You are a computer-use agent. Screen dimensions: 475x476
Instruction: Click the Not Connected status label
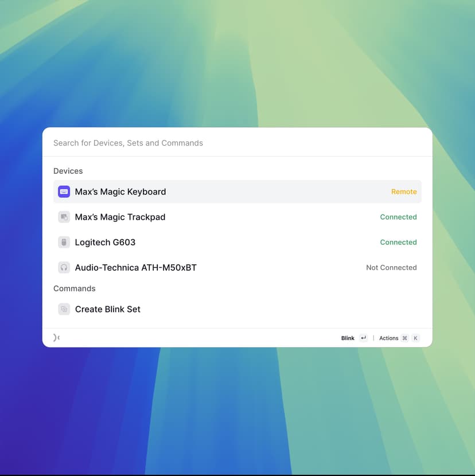point(391,267)
